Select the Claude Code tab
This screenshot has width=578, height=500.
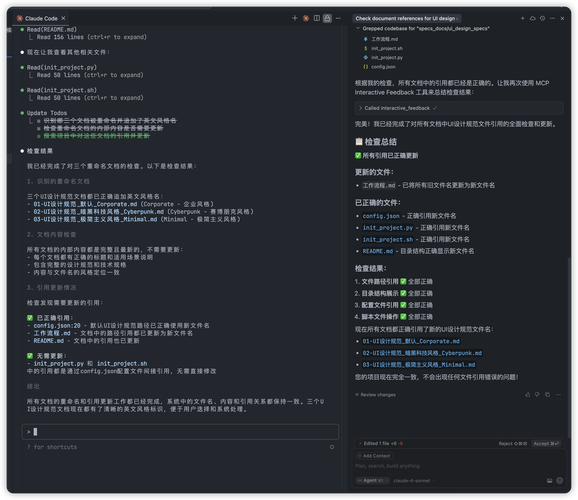[41, 18]
